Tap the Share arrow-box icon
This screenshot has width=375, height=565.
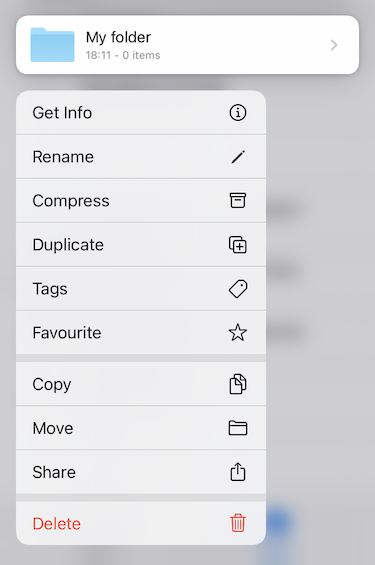tap(238, 472)
